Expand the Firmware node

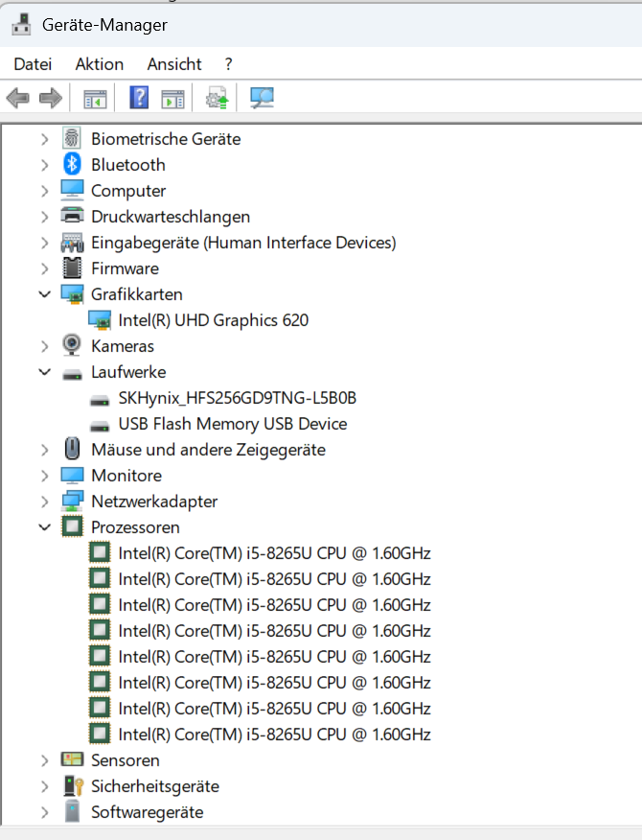click(44, 268)
